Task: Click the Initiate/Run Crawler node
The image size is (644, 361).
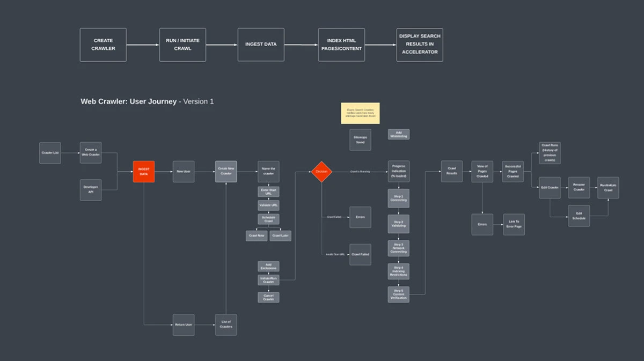Action: click(x=268, y=280)
